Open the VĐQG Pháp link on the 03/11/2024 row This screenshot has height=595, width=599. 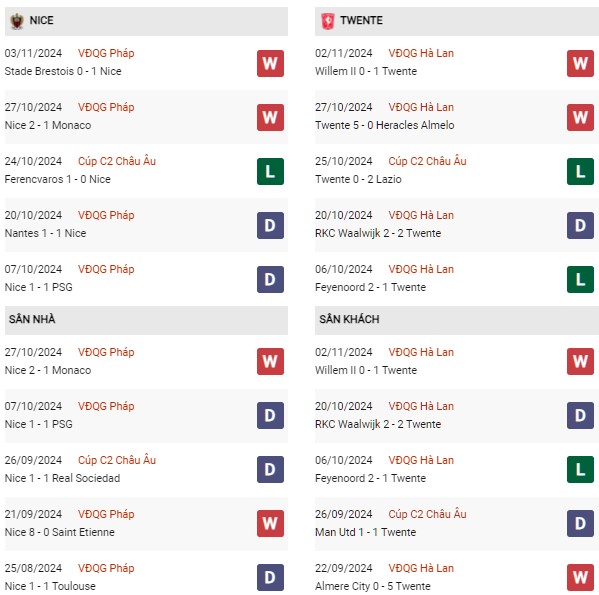(106, 53)
